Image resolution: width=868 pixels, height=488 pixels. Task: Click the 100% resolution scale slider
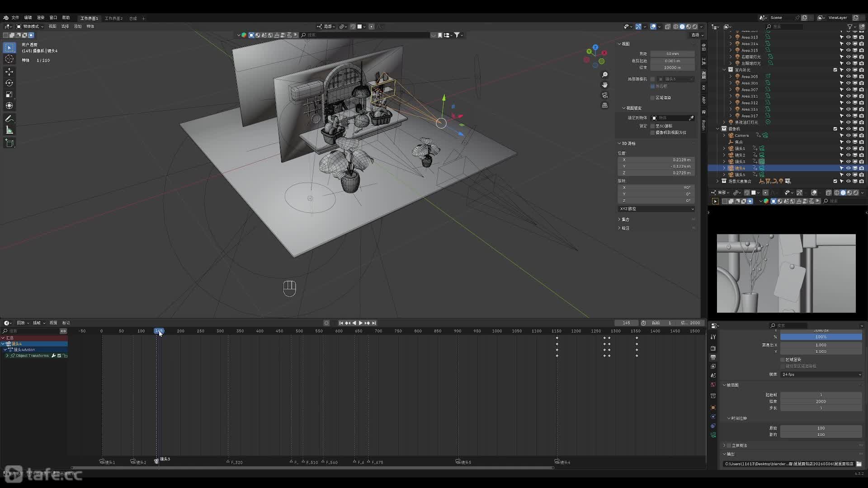pos(821,337)
